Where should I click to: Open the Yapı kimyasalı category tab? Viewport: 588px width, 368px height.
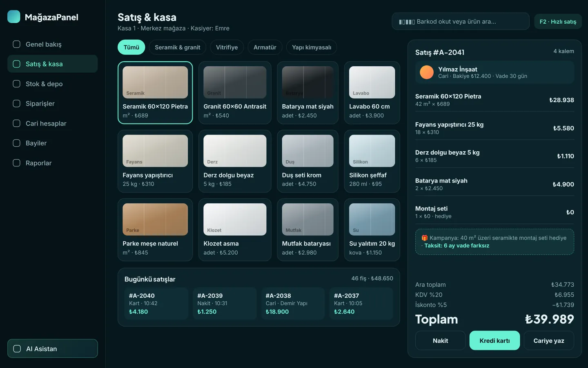(312, 47)
